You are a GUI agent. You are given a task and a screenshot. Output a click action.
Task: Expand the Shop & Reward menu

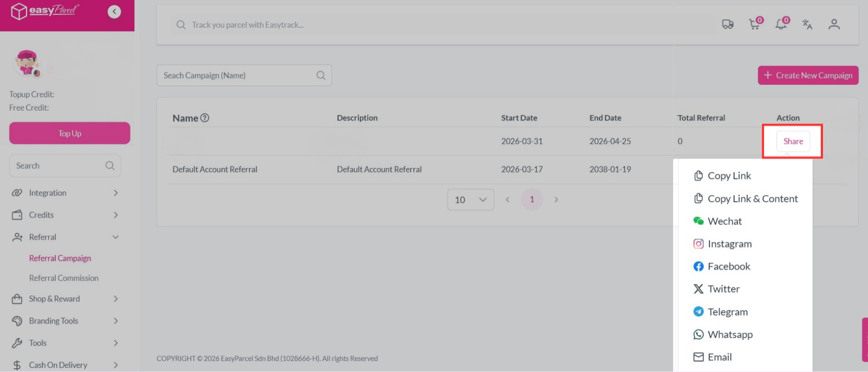pyautogui.click(x=65, y=299)
